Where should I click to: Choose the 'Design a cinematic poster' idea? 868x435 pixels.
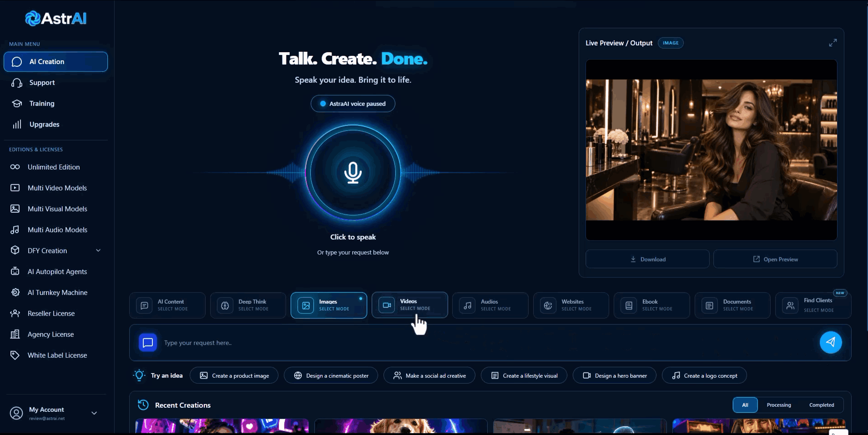click(331, 375)
